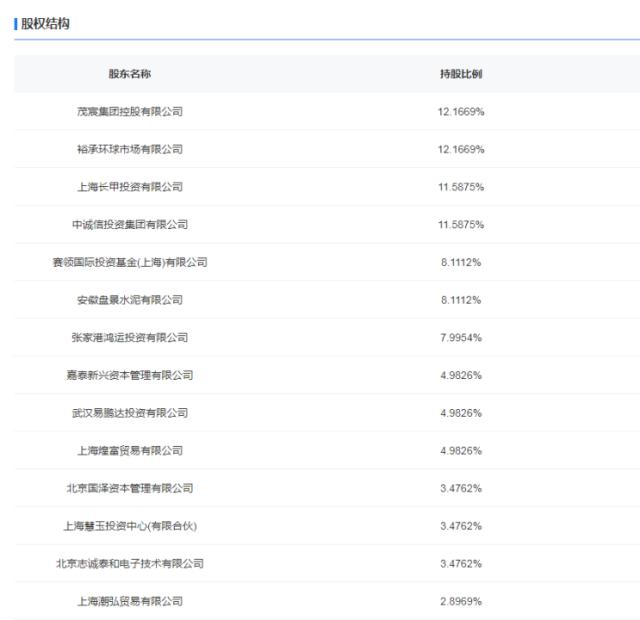This screenshot has height=620, width=640.
Task: Select the 2.8969% shareholding value
Action: tap(460, 601)
